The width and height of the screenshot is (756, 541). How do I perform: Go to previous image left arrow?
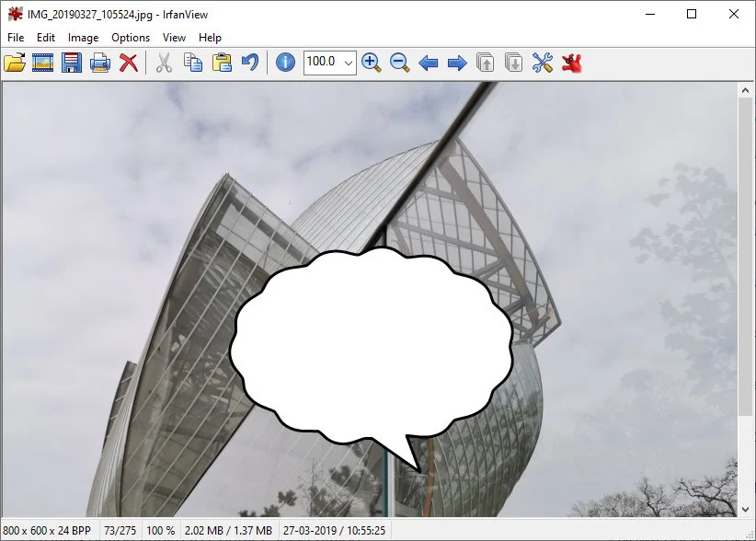point(428,63)
